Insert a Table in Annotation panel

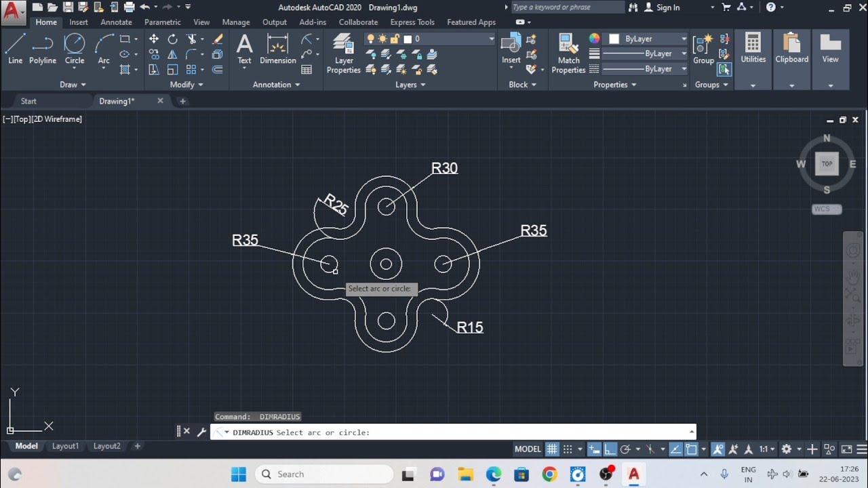(307, 69)
